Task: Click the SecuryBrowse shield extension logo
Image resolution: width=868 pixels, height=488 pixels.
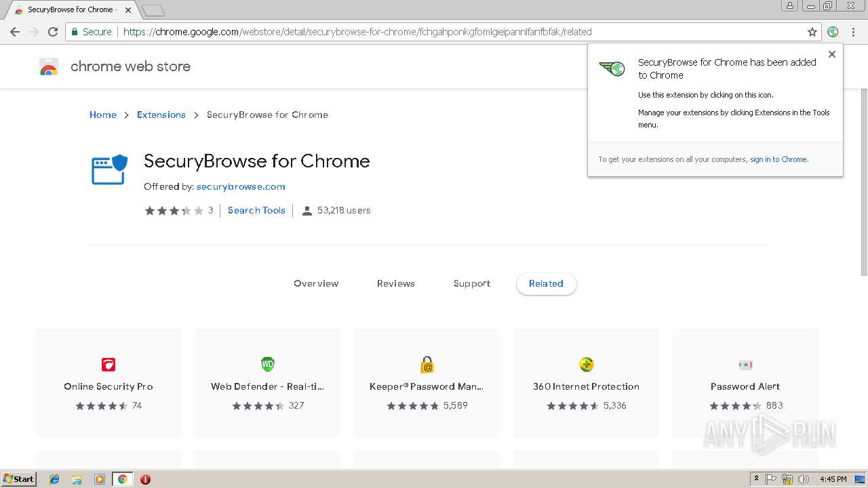Action: (x=110, y=169)
